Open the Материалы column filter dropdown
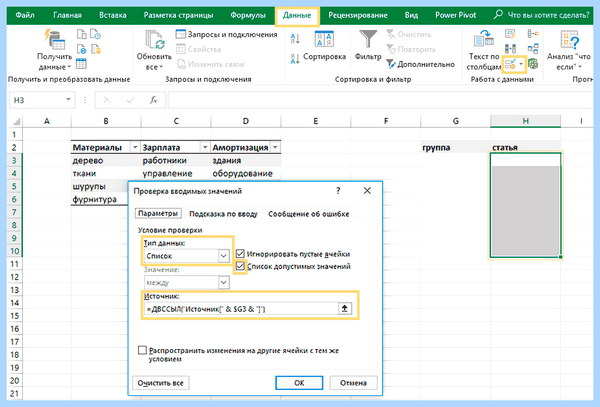This screenshot has width=600, height=407. coord(135,147)
